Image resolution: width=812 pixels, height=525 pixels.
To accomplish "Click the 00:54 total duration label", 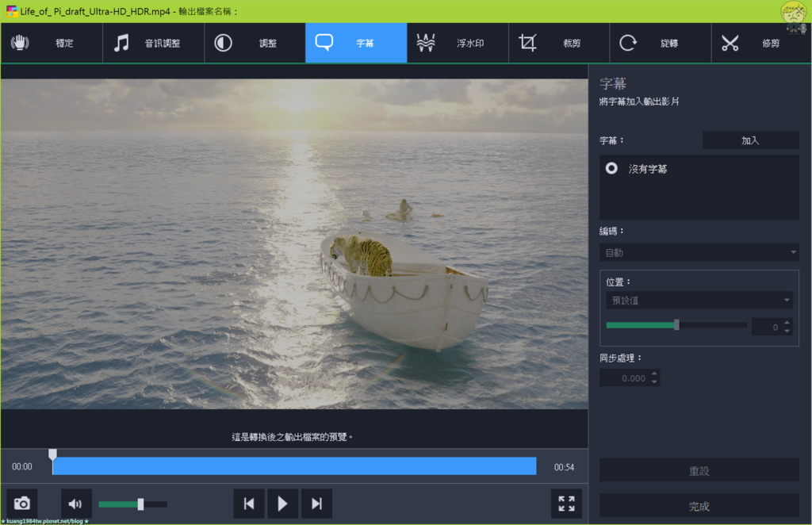I will click(x=564, y=467).
